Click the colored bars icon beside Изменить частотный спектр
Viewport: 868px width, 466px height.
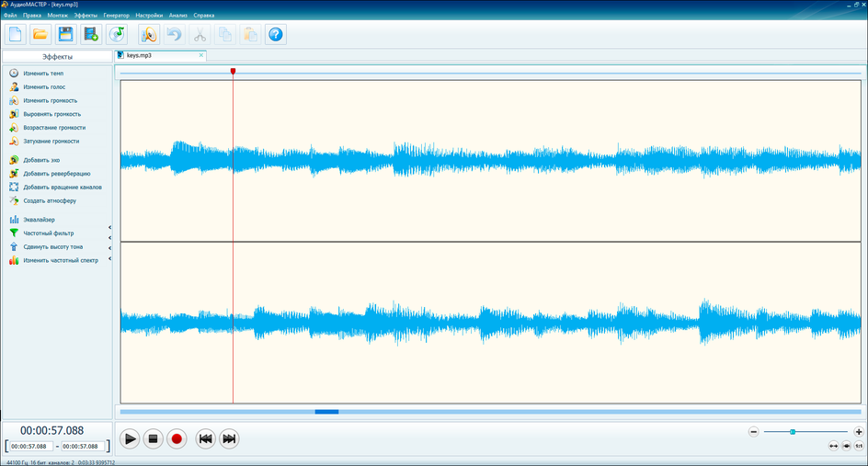[14, 260]
